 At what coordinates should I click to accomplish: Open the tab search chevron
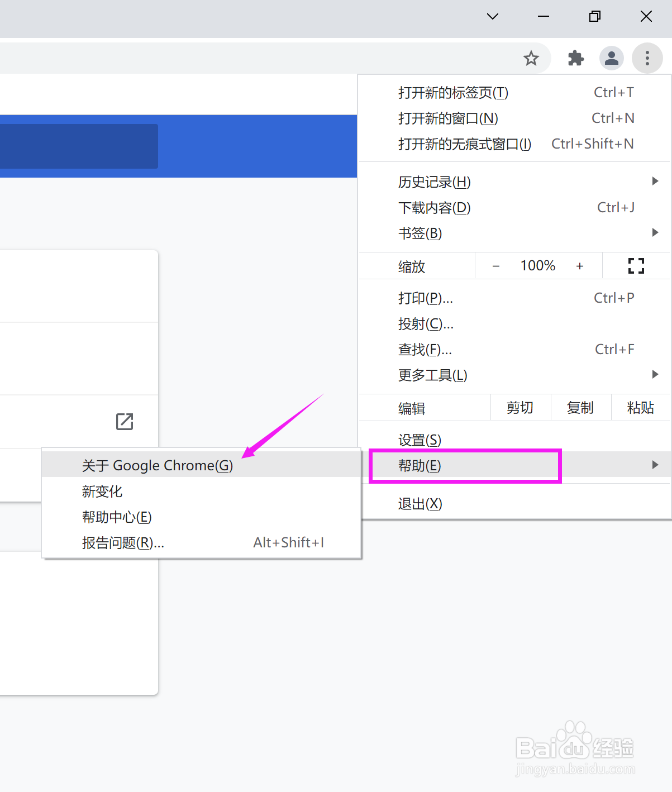[493, 17]
